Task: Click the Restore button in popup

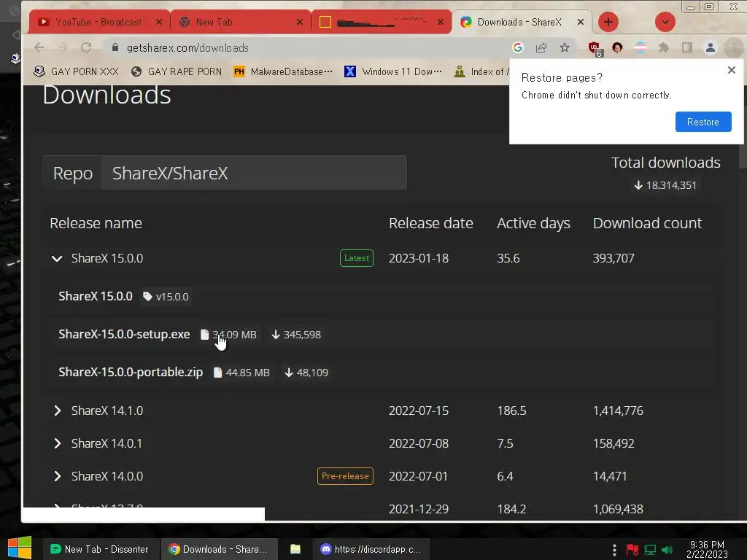Action: click(703, 122)
